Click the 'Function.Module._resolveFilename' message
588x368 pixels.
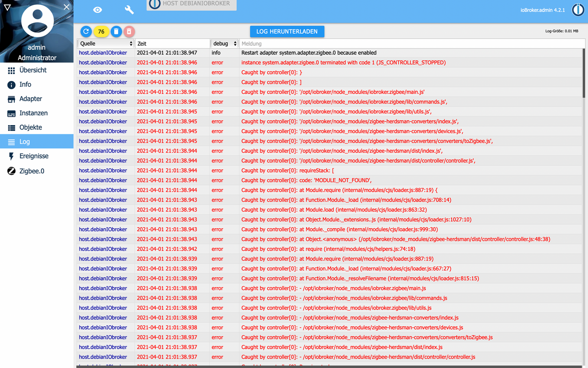pyautogui.click(x=360, y=278)
